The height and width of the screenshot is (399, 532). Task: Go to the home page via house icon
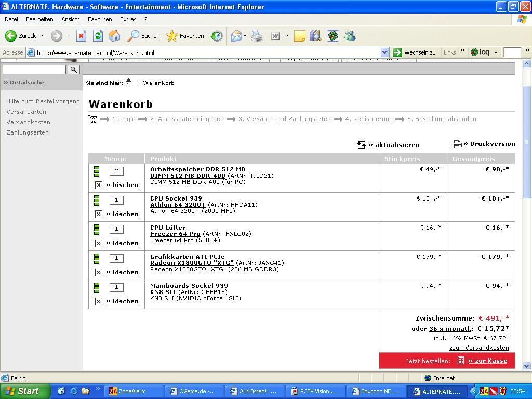114,36
